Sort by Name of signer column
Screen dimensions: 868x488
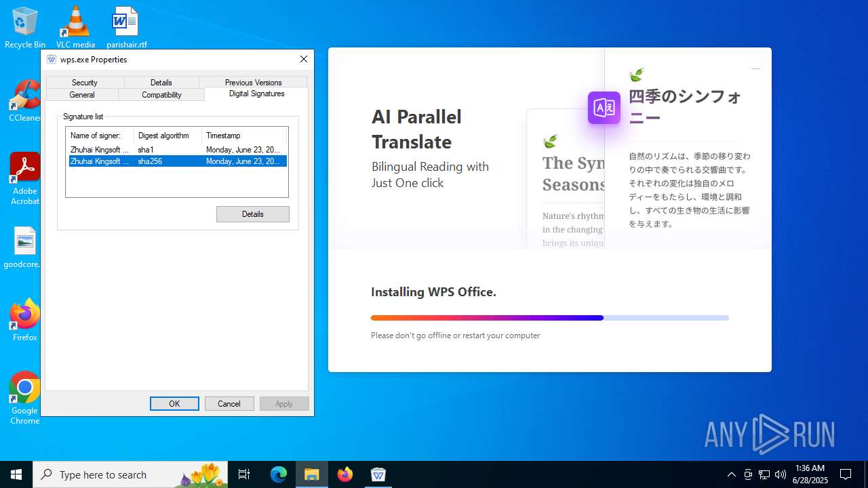(100, 136)
